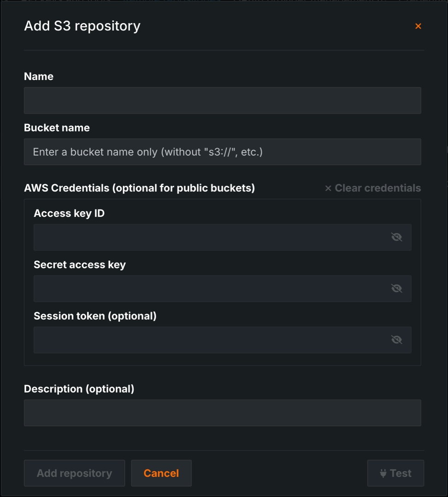The height and width of the screenshot is (497, 448).
Task: Test the connection using the plug button
Action: [396, 473]
